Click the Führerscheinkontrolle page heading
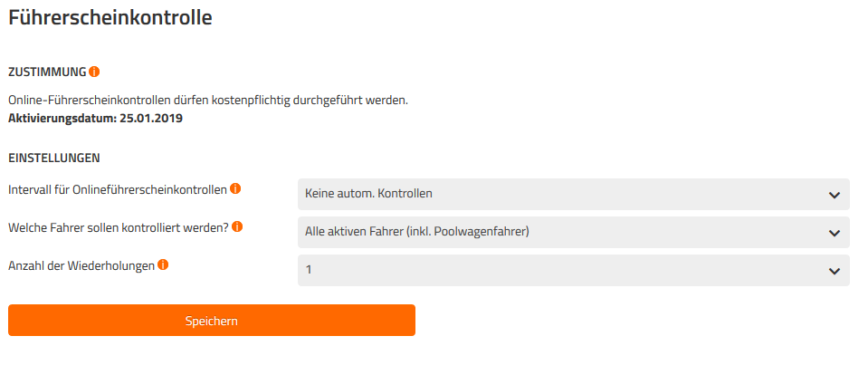Image resolution: width=868 pixels, height=365 pixels. [110, 17]
